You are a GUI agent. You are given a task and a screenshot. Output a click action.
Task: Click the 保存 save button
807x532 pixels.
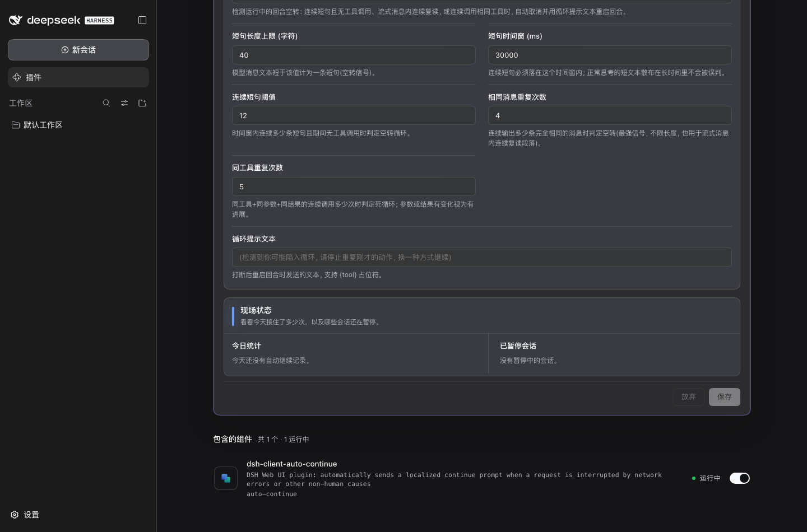click(x=725, y=397)
